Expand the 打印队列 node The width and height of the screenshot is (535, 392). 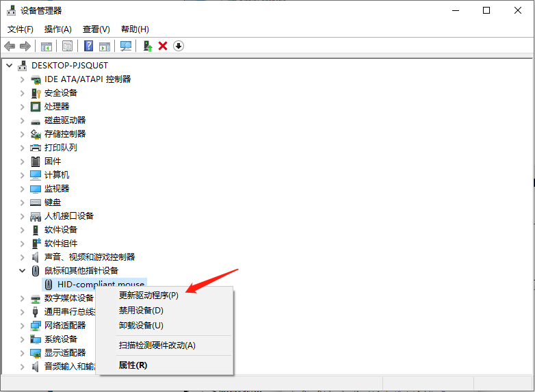click(22, 148)
